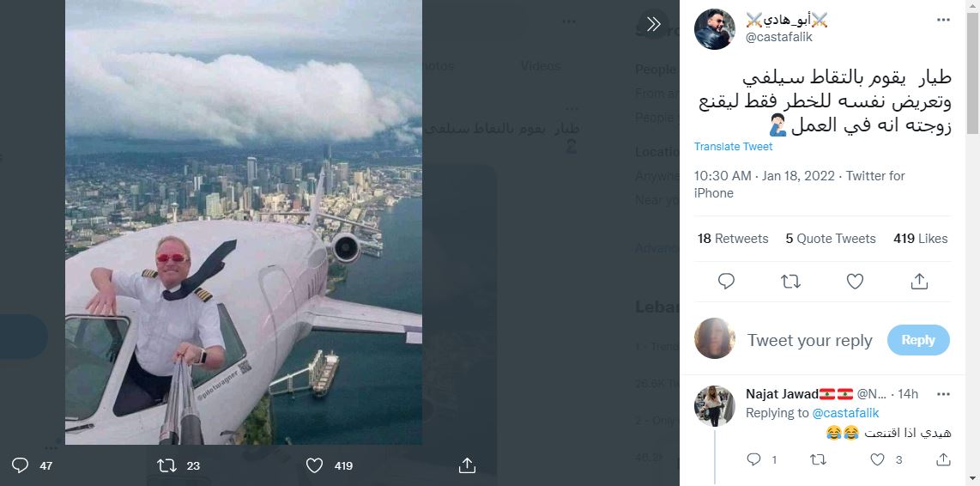Click the retweet icon in the tweet panel
980x486 pixels.
coord(790,281)
